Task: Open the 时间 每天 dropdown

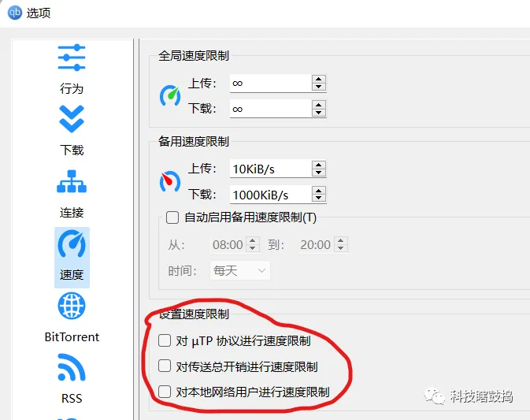Action: pos(240,270)
